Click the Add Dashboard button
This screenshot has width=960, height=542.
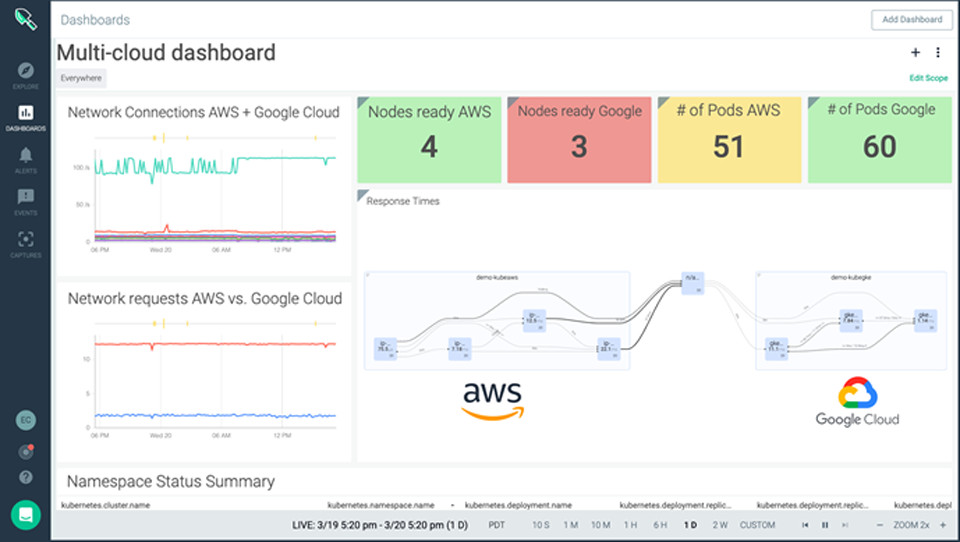911,19
